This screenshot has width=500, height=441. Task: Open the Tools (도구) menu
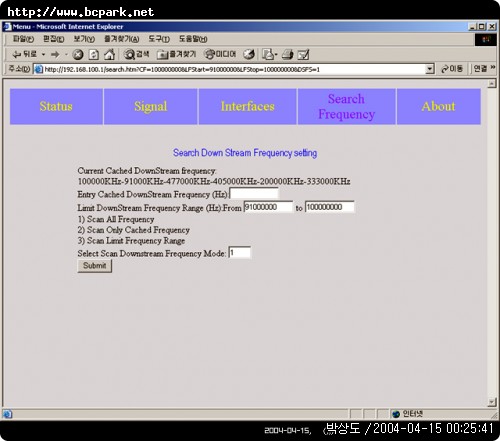coord(159,39)
